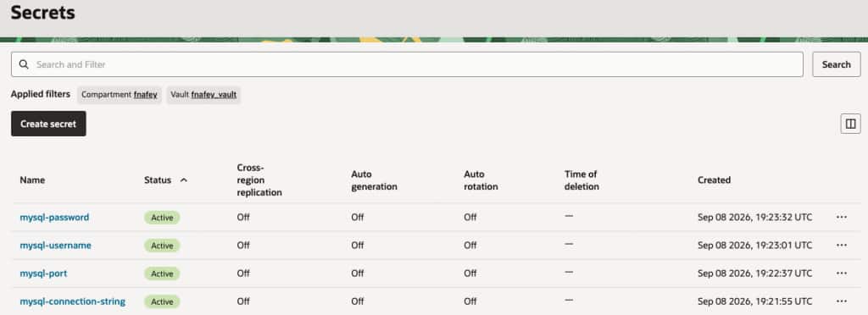Image resolution: width=868 pixels, height=315 pixels.
Task: Click the Active badge for mysql-username
Action: tap(162, 246)
